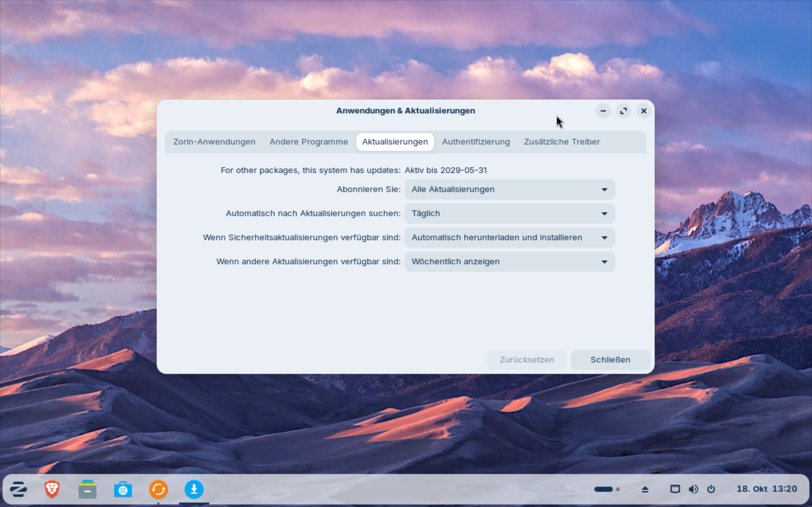
Task: Open the Zorin start menu
Action: (18, 489)
